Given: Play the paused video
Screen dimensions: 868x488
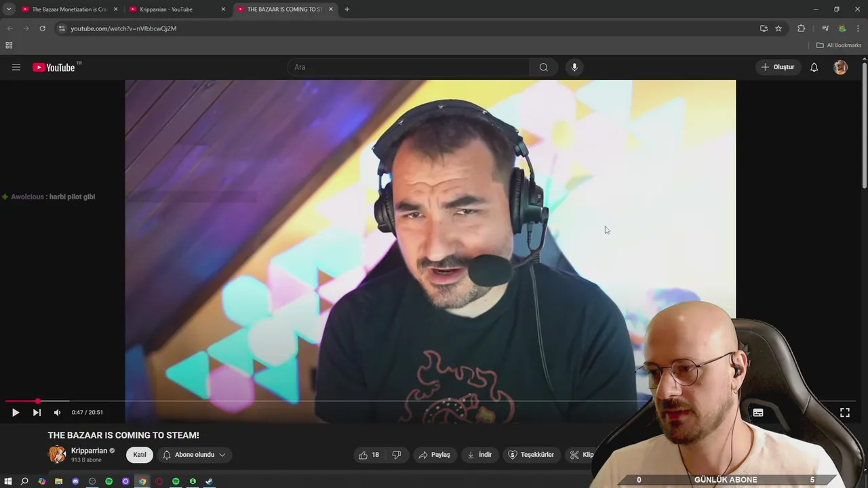Looking at the screenshot, I should 15,412.
